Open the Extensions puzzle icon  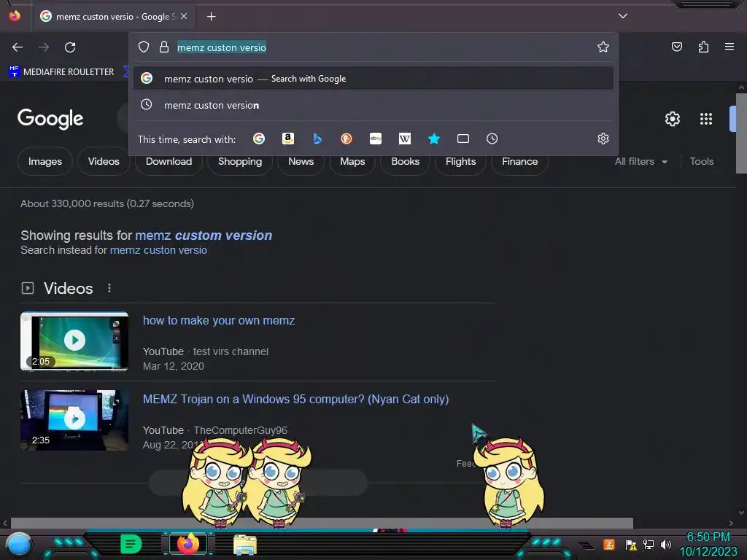coord(703,47)
